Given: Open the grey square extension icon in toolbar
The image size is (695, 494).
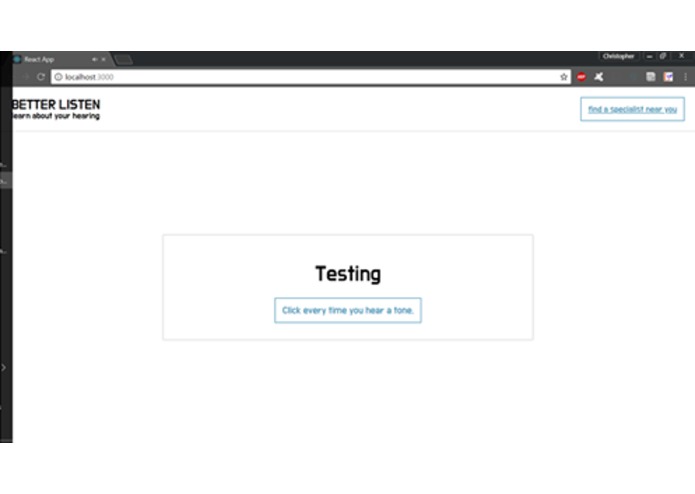Looking at the screenshot, I should click(650, 77).
